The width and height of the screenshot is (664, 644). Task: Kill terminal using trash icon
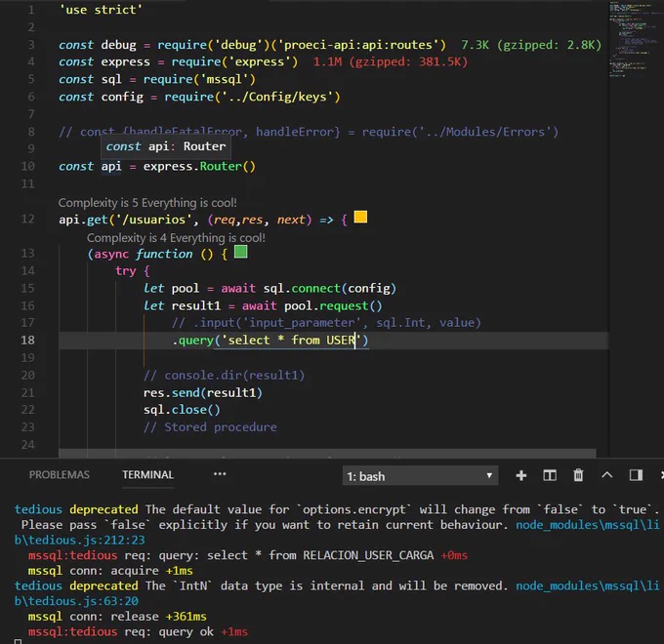pos(578,475)
